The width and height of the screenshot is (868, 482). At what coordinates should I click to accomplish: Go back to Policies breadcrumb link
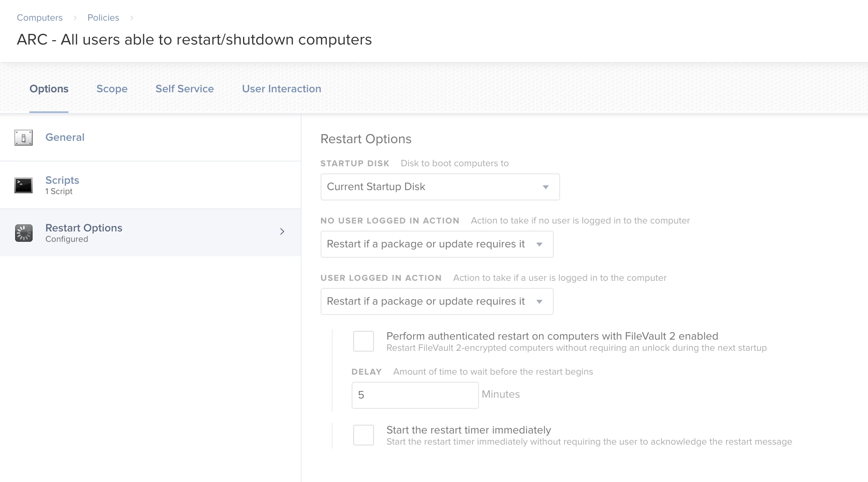103,18
